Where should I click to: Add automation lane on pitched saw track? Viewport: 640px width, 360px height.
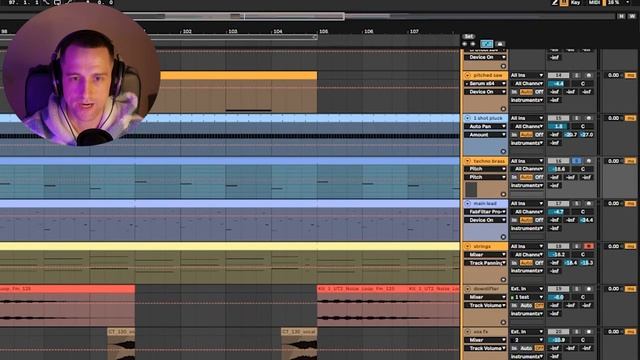503,109
